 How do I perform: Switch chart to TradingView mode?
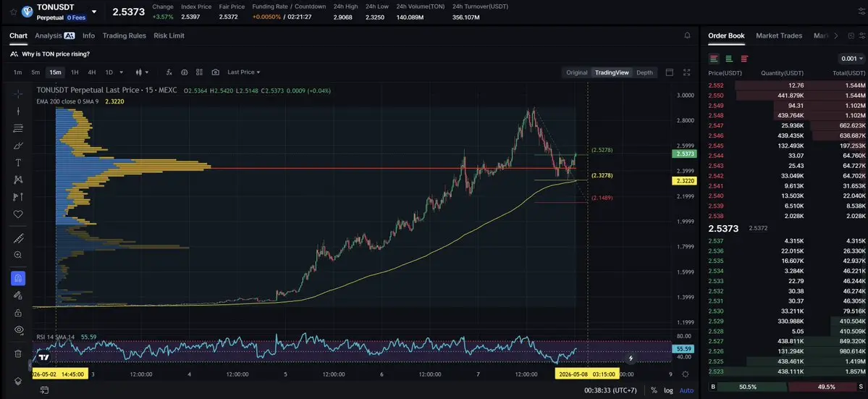tap(612, 72)
